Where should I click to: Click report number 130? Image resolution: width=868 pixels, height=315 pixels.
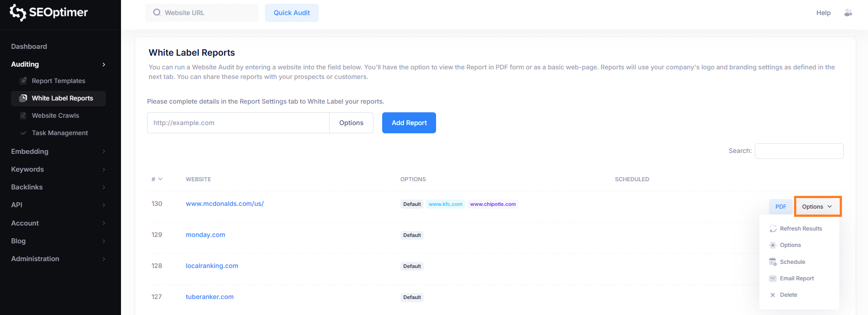coord(157,204)
